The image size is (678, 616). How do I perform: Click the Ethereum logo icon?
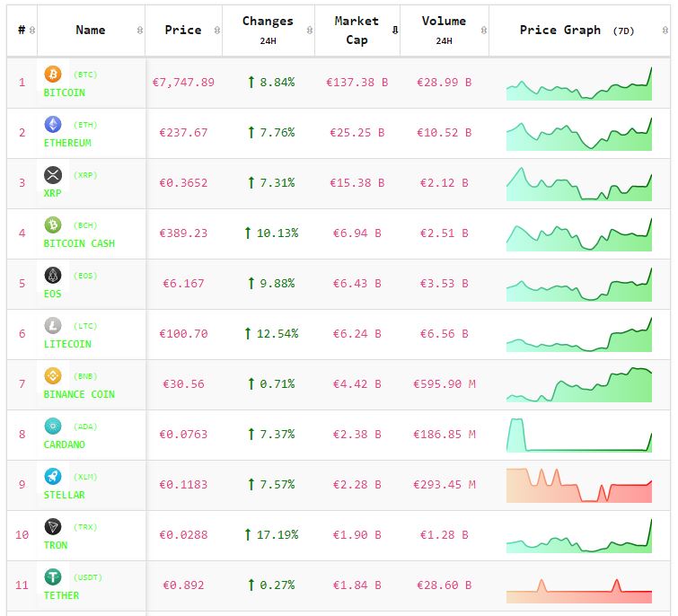click(x=52, y=125)
